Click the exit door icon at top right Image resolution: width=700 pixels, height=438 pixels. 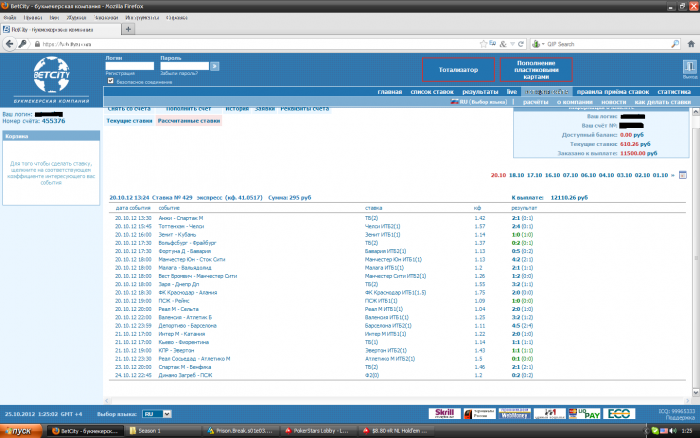pos(690,67)
